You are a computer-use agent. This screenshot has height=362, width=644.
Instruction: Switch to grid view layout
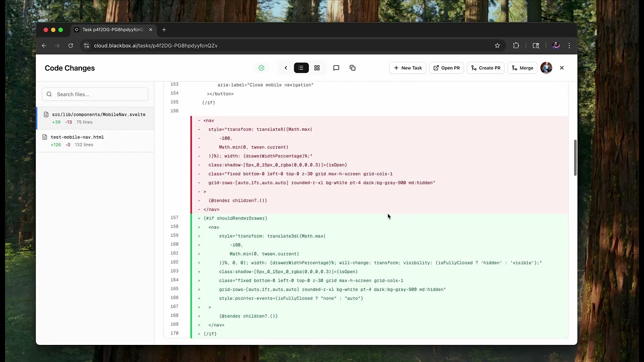316,68
